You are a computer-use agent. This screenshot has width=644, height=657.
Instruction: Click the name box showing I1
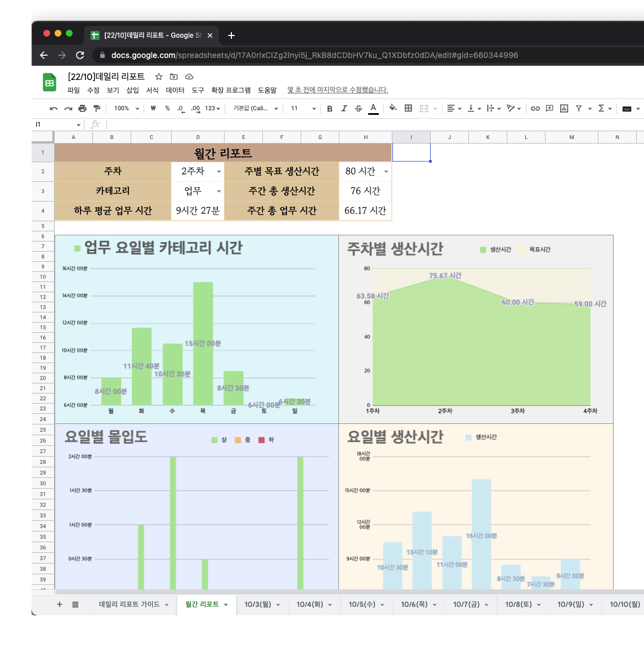[57, 124]
